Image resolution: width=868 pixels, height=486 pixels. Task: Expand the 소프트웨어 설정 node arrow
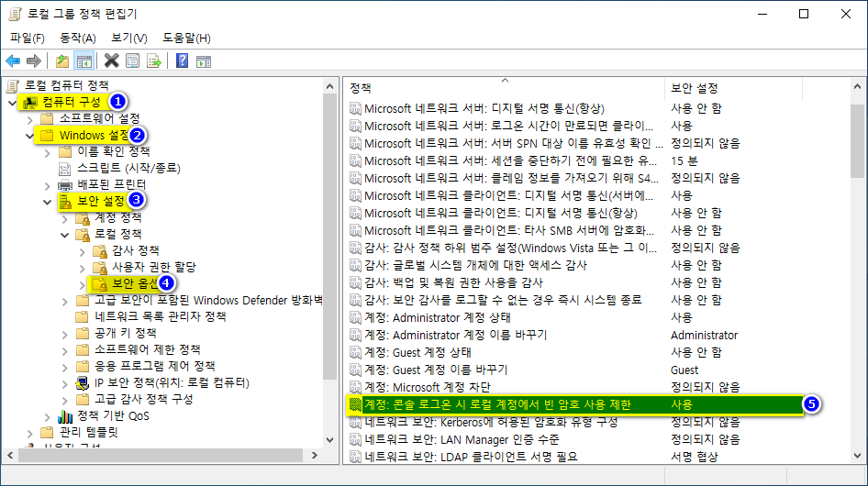click(x=30, y=119)
